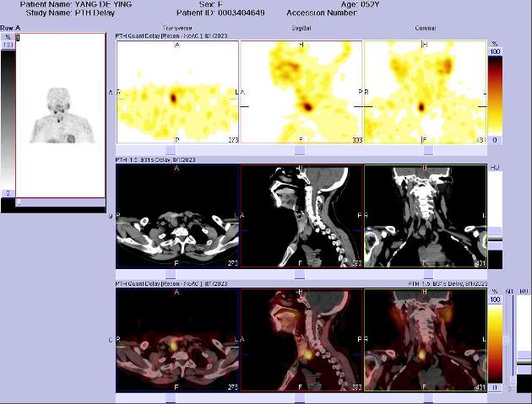This screenshot has width=532, height=404.
Task: Click the slice slider under sagittal CT view
Action: click(x=301, y=274)
